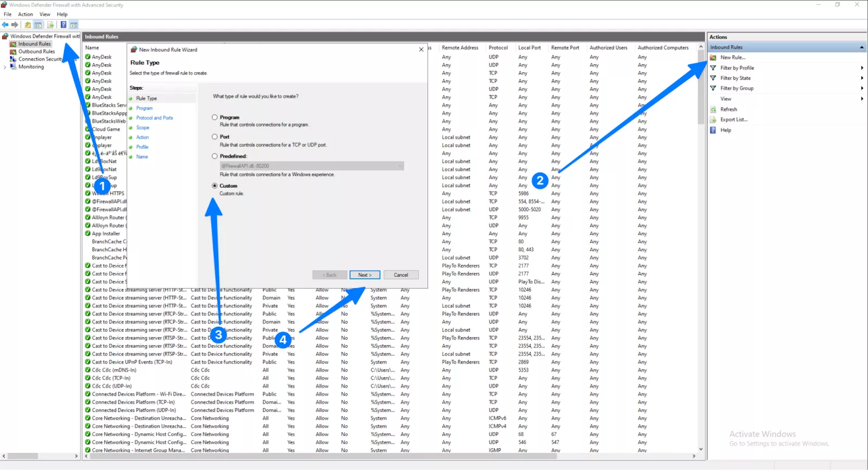Click the Next button in wizard
Viewport: 868px width, 470px height.
pos(365,275)
